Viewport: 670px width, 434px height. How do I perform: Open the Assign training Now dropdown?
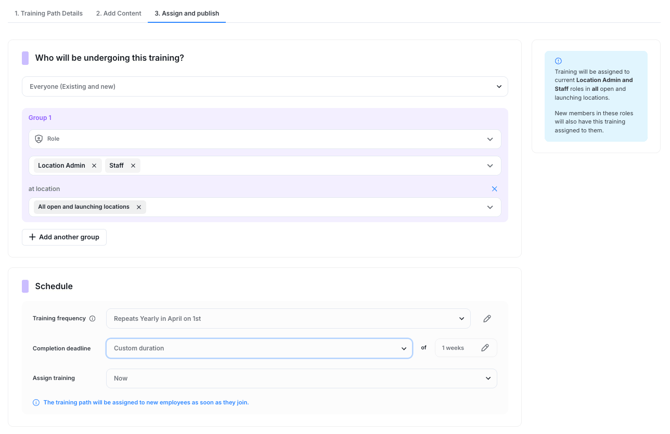point(302,378)
